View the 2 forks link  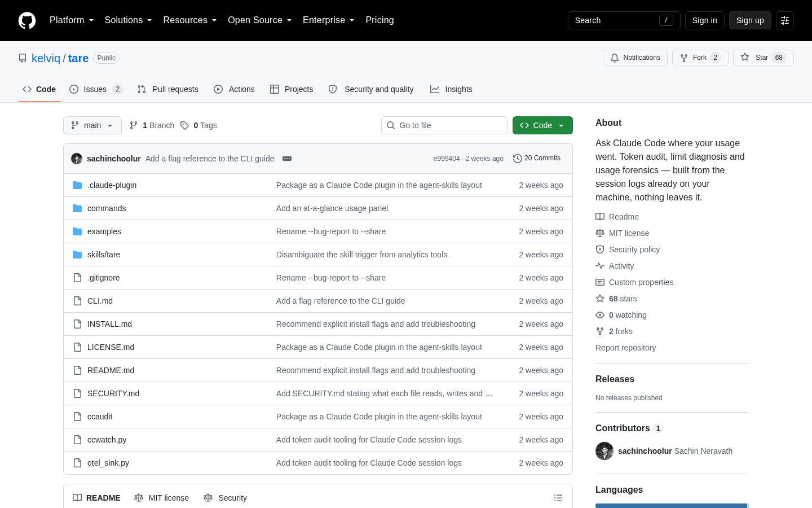tap(614, 331)
